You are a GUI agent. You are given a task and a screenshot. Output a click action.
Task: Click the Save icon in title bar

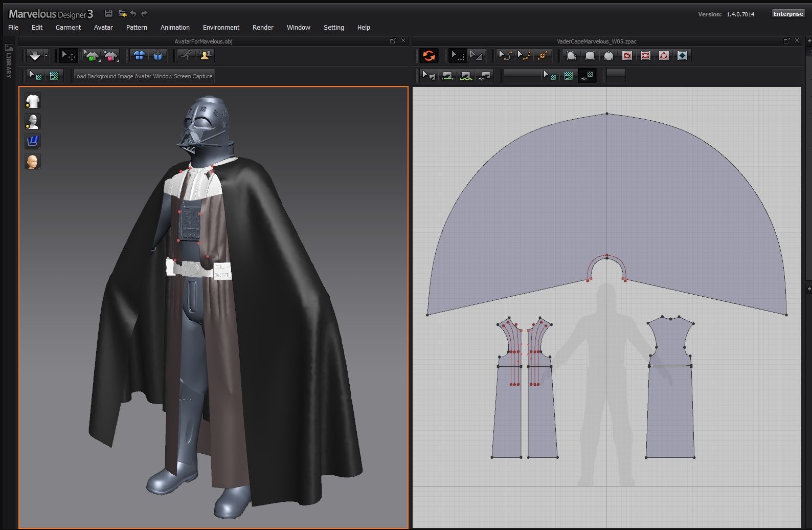click(x=108, y=14)
